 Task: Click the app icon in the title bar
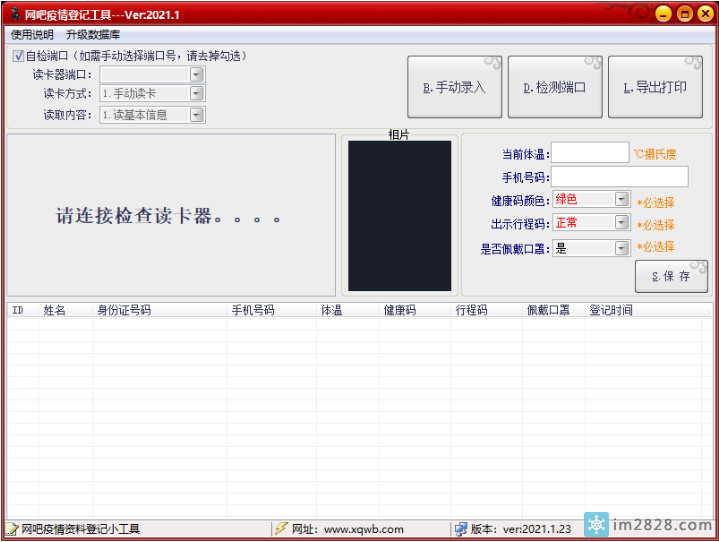pyautogui.click(x=14, y=14)
